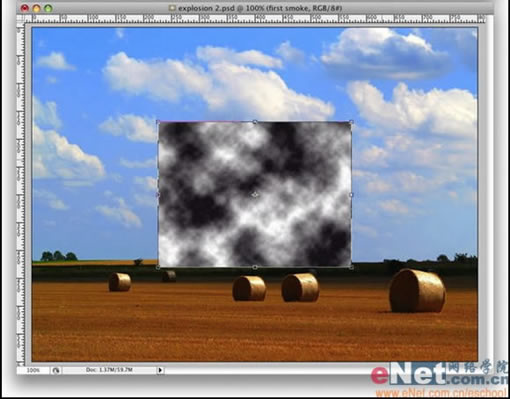Click the top-left corner transform handle
Viewport: 510px width, 399px height.
coord(158,122)
